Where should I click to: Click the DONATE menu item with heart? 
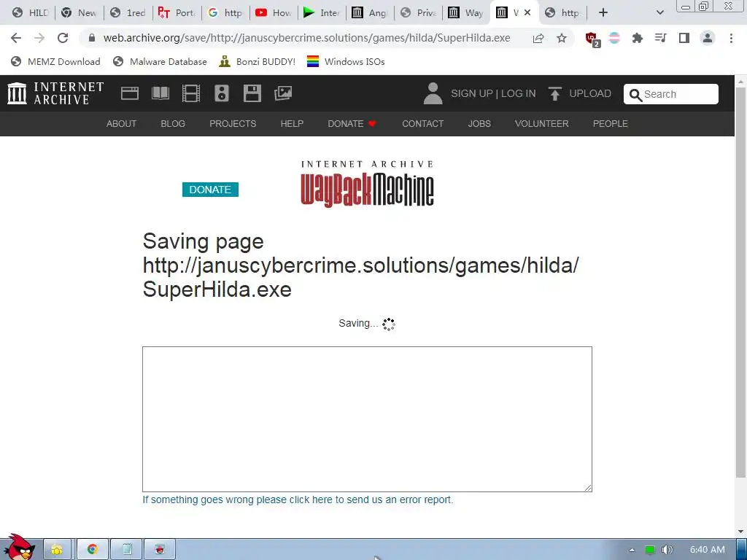(x=352, y=124)
